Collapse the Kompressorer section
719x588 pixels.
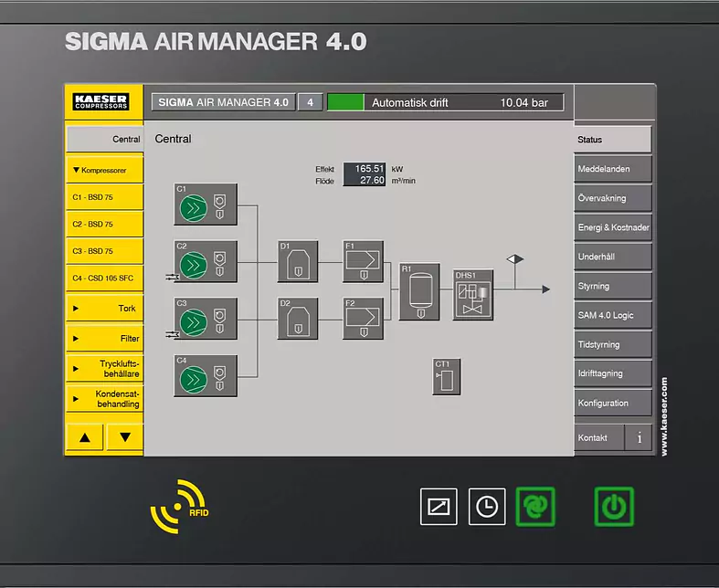[104, 170]
